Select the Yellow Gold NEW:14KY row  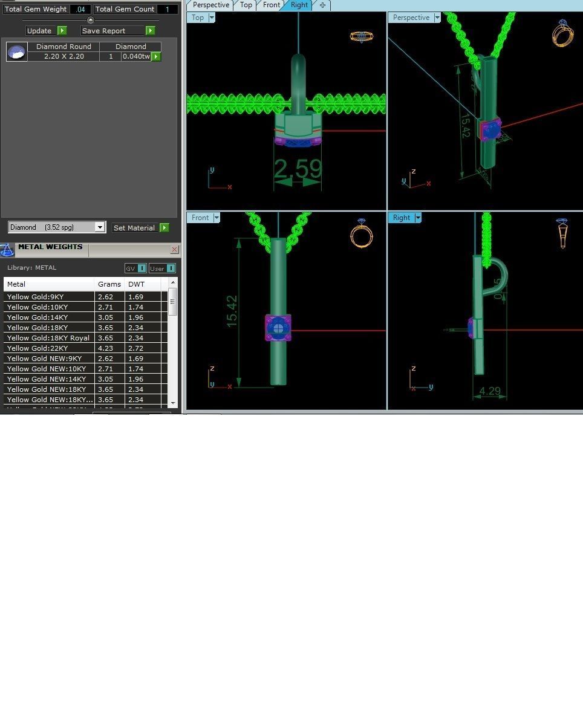(x=85, y=379)
